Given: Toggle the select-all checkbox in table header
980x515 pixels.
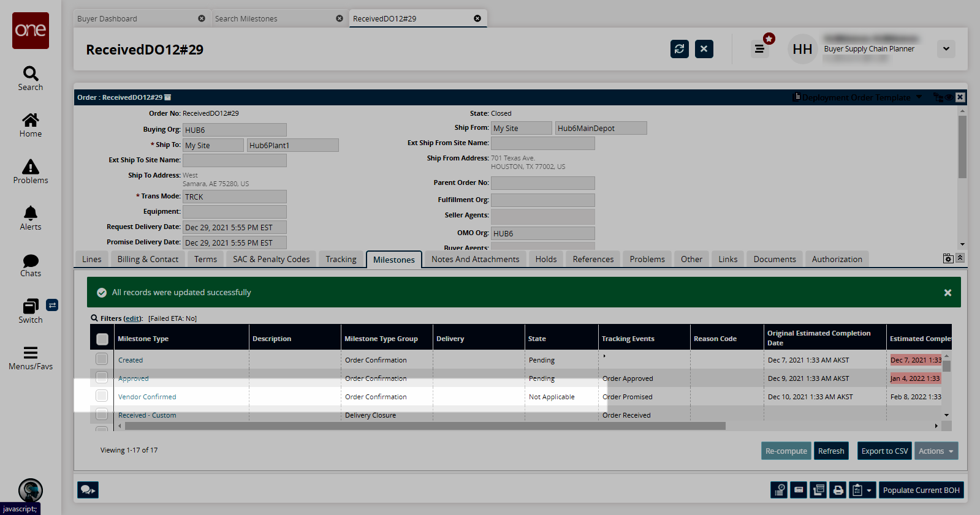Looking at the screenshot, I should click(x=102, y=339).
